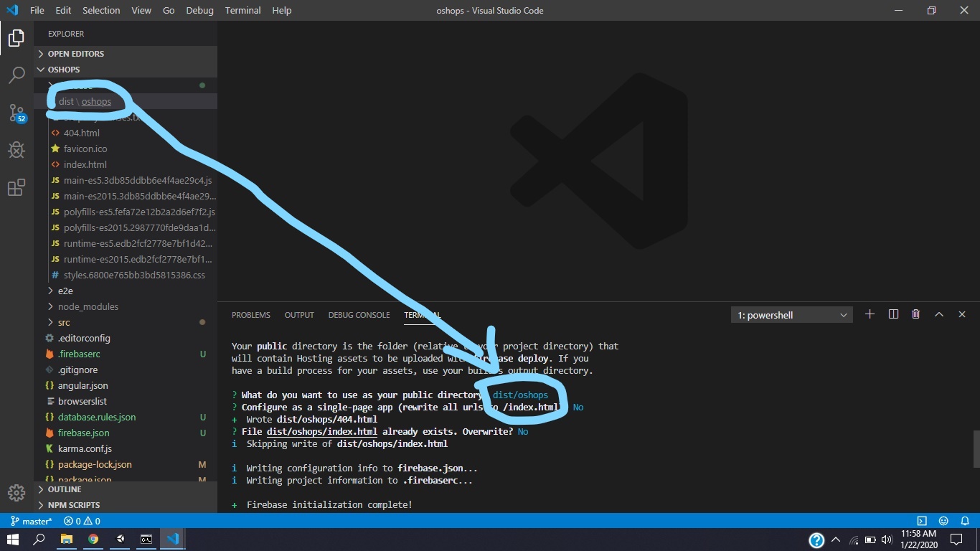Kill terminal with trash icon
980x551 pixels.
(x=915, y=314)
